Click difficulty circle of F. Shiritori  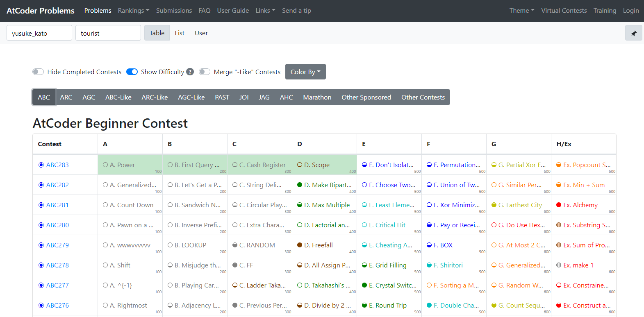[x=429, y=265]
